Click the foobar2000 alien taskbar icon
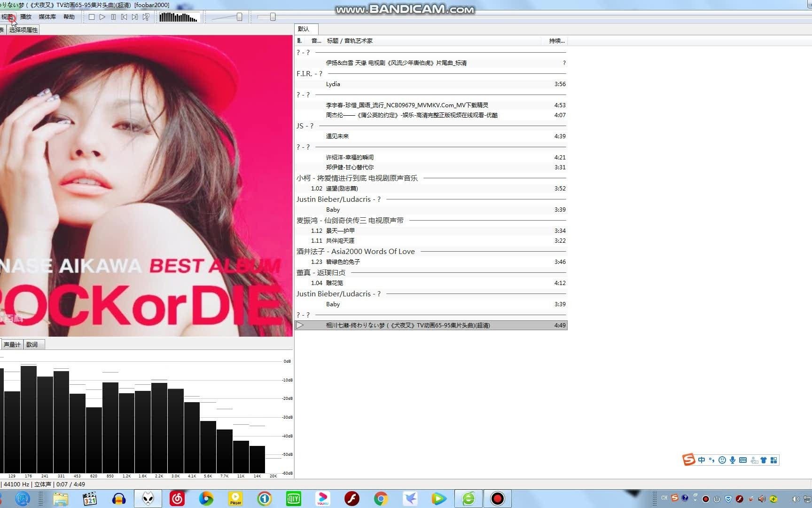812x508 pixels. click(148, 499)
